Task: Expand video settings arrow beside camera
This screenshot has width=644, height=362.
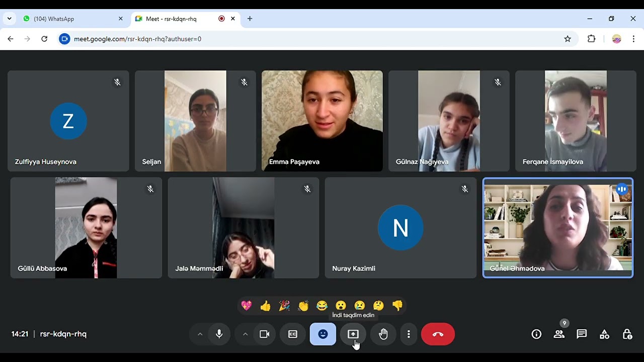Action: (x=245, y=334)
